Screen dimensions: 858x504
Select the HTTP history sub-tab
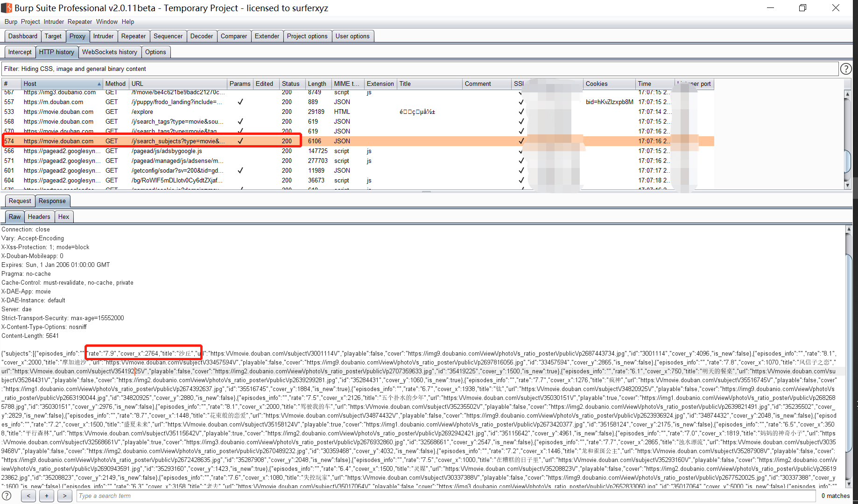(56, 52)
